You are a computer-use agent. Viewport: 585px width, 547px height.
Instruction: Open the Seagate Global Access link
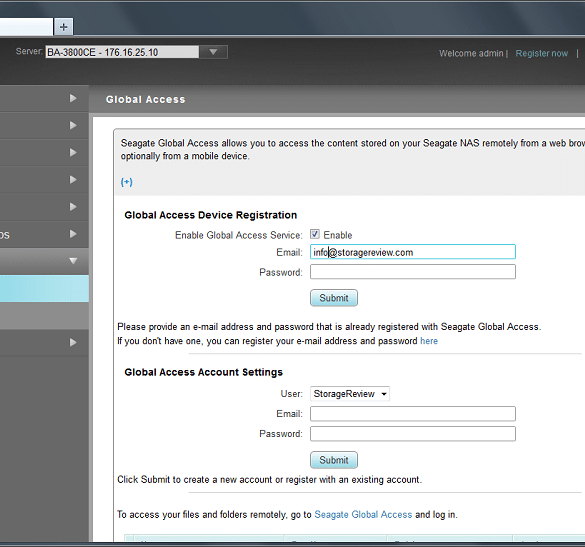(x=363, y=515)
